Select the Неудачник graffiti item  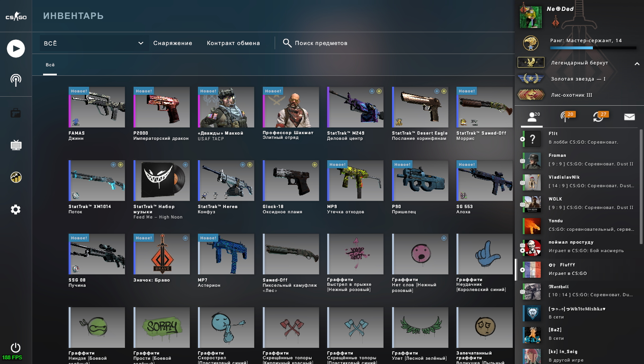[485, 254]
